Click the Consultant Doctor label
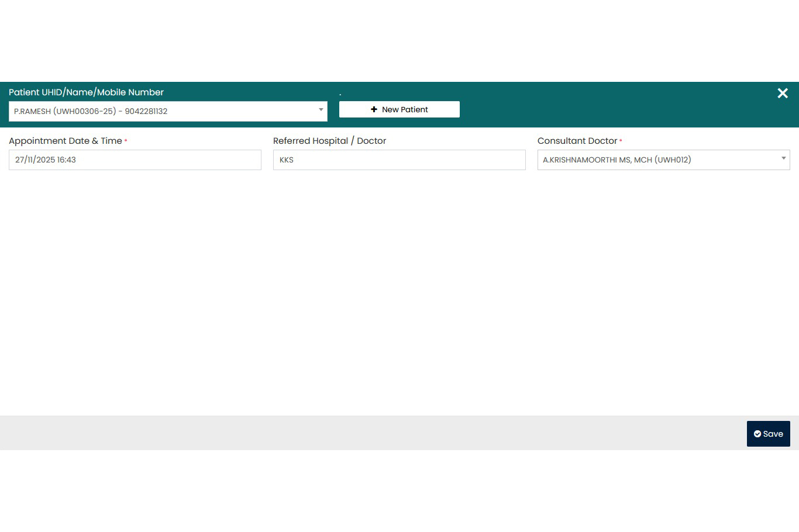Screen dimensions: 799x532 [x=577, y=141]
